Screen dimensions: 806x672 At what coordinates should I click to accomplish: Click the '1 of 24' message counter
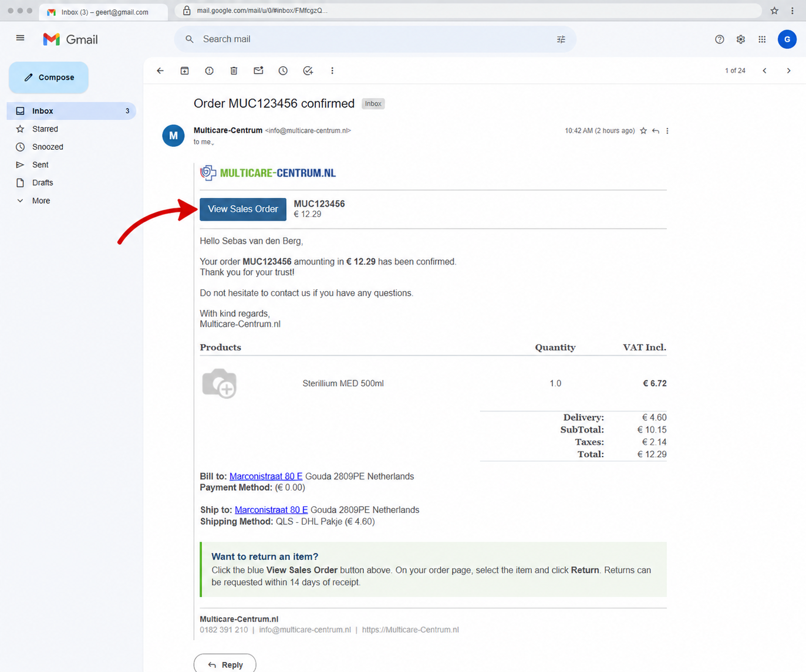tap(735, 70)
